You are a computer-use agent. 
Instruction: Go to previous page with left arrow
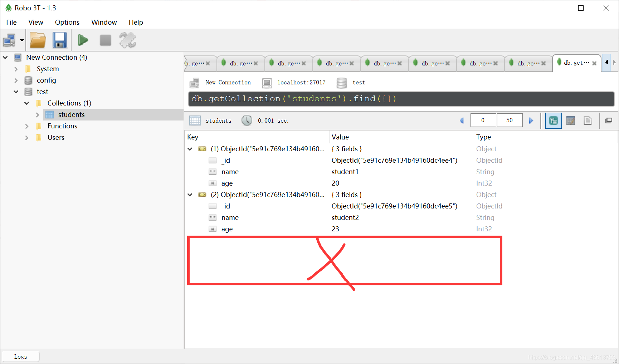pyautogui.click(x=462, y=120)
